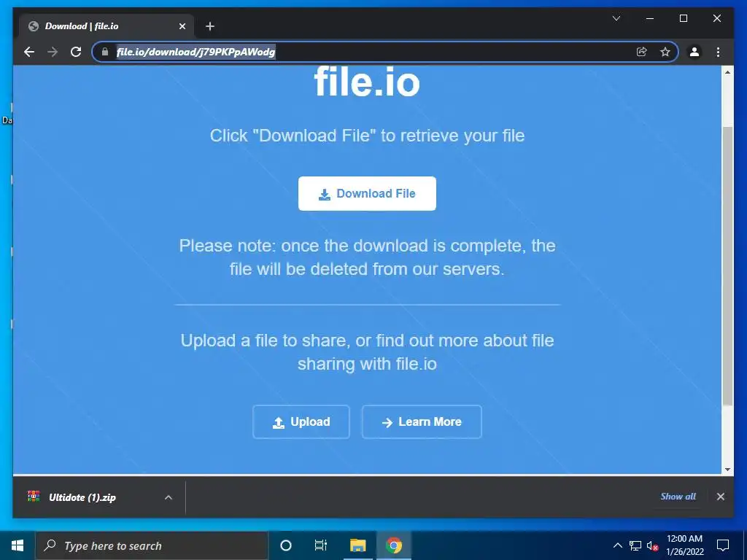The width and height of the screenshot is (747, 560).
Task: Click the file.io logo heading
Action: click(x=367, y=82)
